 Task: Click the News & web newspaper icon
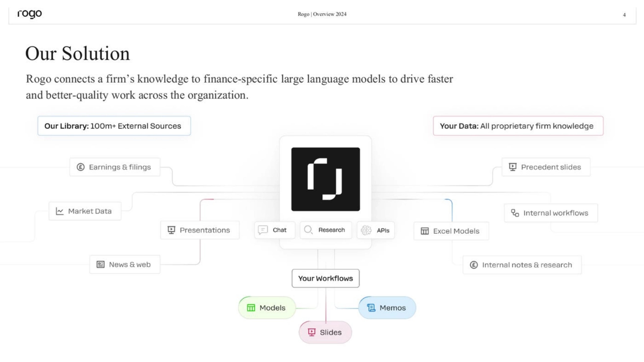click(100, 265)
